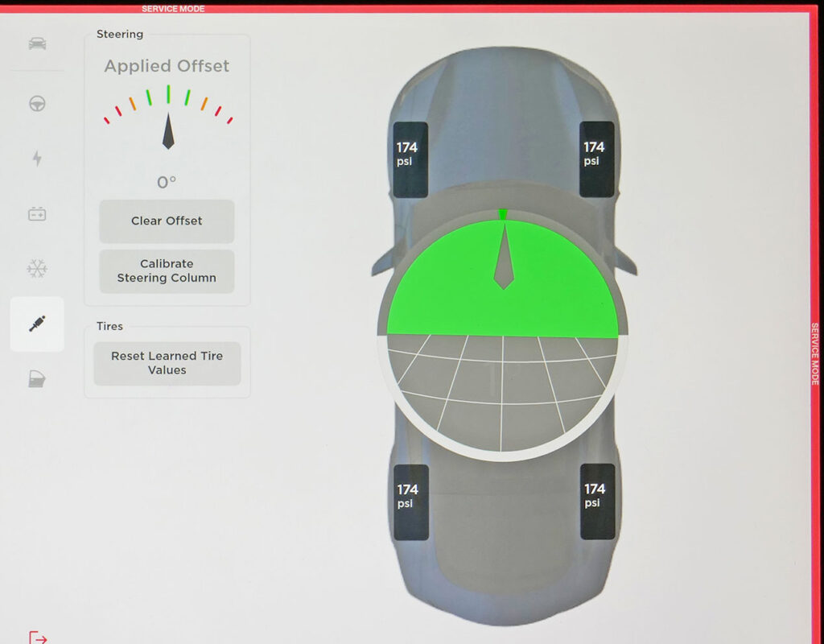Click the Applied Offset gauge needle
Screen dimensions: 824x644
(167, 129)
